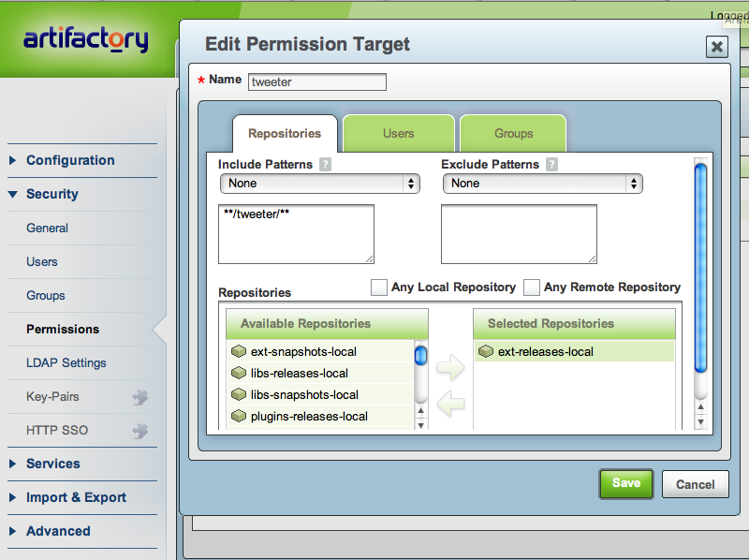Image resolution: width=749 pixels, height=560 pixels.
Task: Click tab panel scrollbar up arrow
Action: (x=700, y=407)
